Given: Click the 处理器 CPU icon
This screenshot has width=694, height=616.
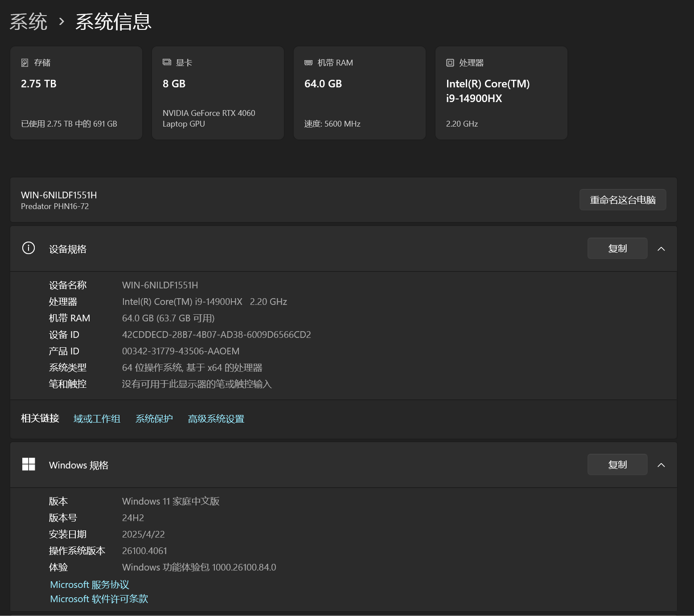Looking at the screenshot, I should 450,63.
